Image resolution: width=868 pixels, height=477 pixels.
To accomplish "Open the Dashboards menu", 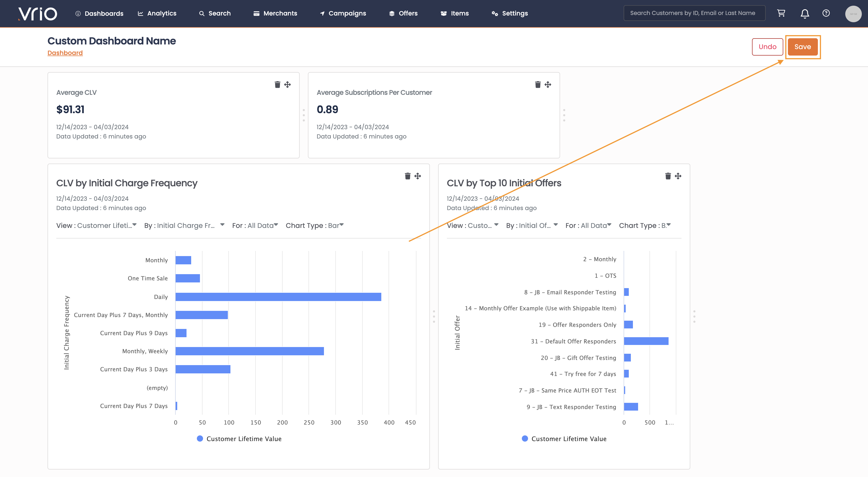I will tap(99, 13).
